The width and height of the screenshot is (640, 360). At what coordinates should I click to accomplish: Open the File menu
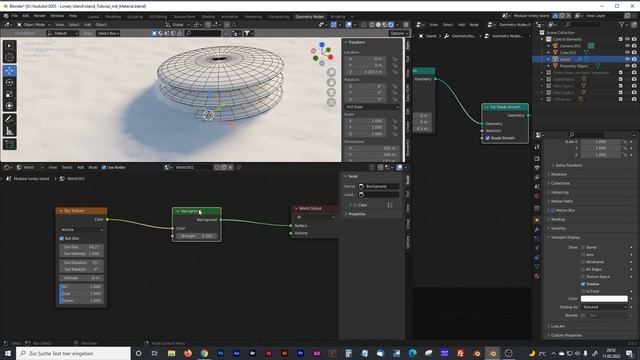(x=14, y=16)
